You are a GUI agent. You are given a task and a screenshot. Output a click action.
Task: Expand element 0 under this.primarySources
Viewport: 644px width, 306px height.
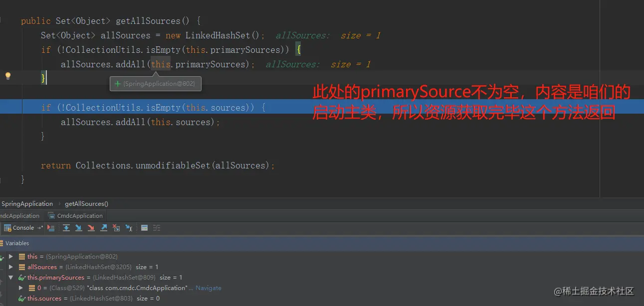(21, 288)
